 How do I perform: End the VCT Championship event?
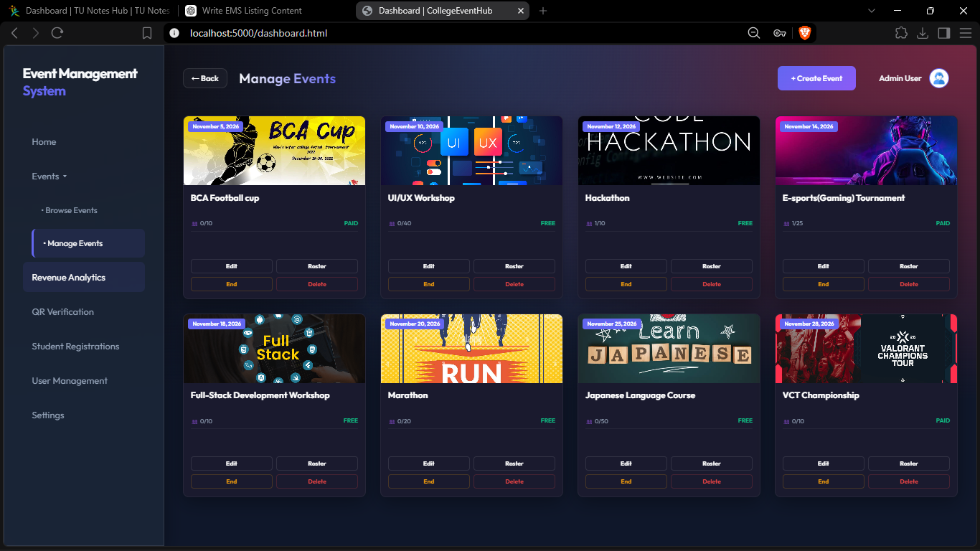824,481
